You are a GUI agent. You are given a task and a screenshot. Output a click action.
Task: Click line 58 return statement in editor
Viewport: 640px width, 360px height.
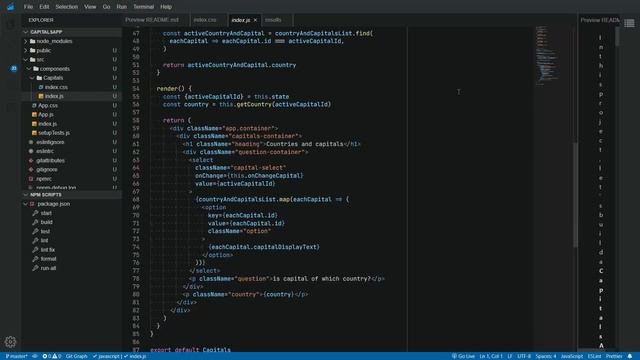click(x=176, y=120)
